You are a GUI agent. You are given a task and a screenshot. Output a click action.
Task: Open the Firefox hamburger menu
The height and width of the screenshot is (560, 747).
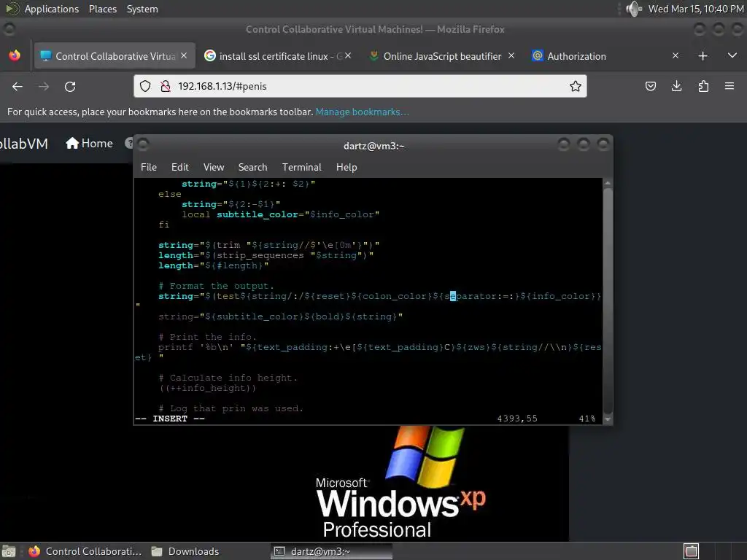729,86
